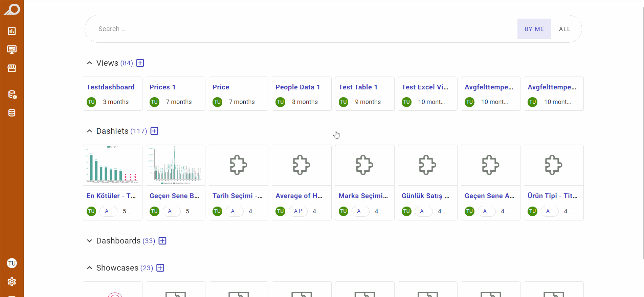Open the En Kötüler bar chart thumbnail
This screenshot has height=297, width=644.
[x=113, y=165]
